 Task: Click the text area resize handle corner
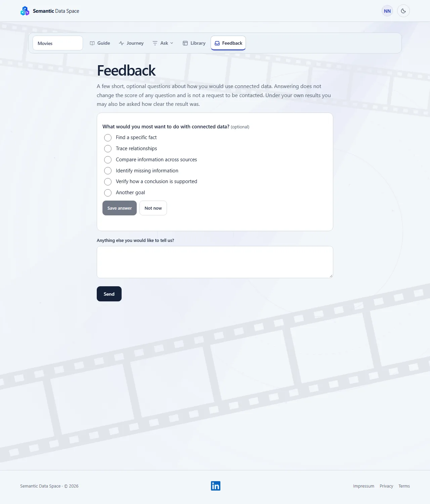(x=331, y=276)
